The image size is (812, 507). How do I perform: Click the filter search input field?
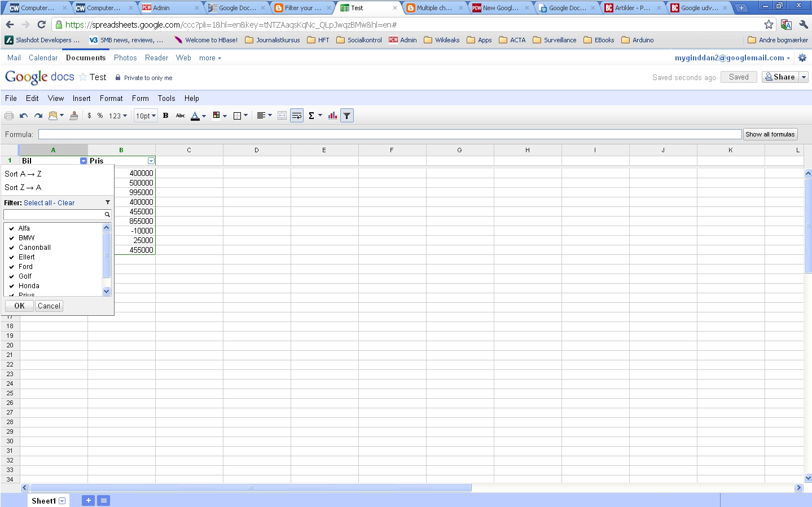[54, 215]
